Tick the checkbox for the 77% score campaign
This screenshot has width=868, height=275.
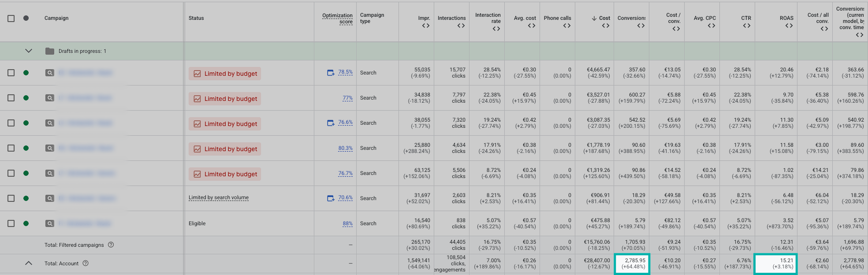(11, 98)
